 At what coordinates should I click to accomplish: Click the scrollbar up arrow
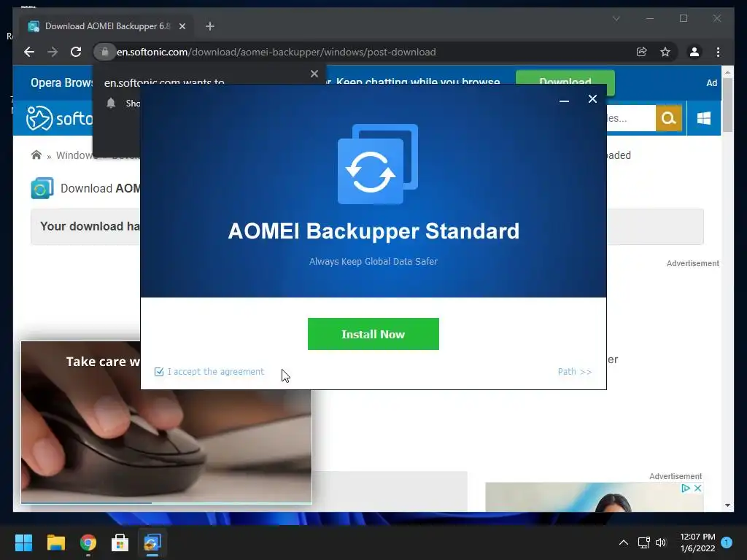[x=727, y=72]
